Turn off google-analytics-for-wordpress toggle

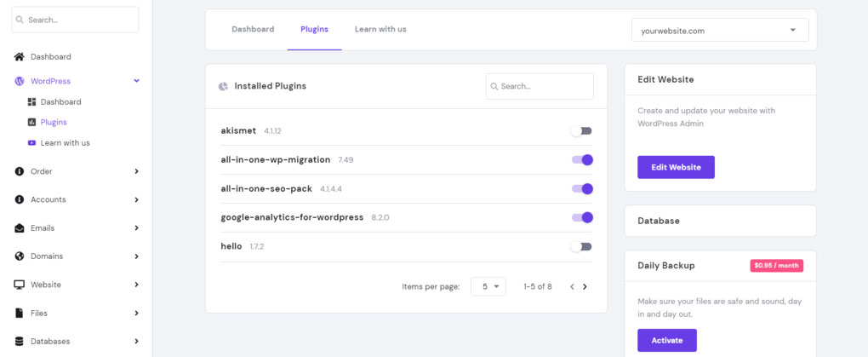(x=582, y=217)
